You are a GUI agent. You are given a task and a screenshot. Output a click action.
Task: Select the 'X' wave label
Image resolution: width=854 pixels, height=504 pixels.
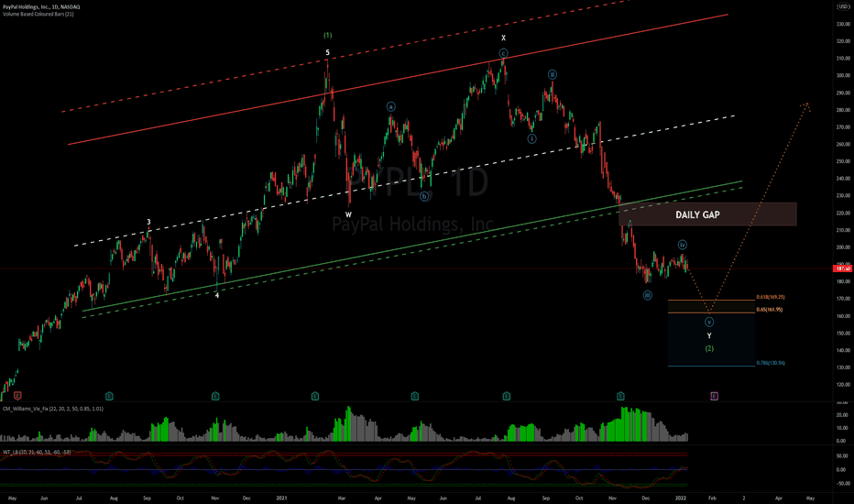pyautogui.click(x=503, y=38)
